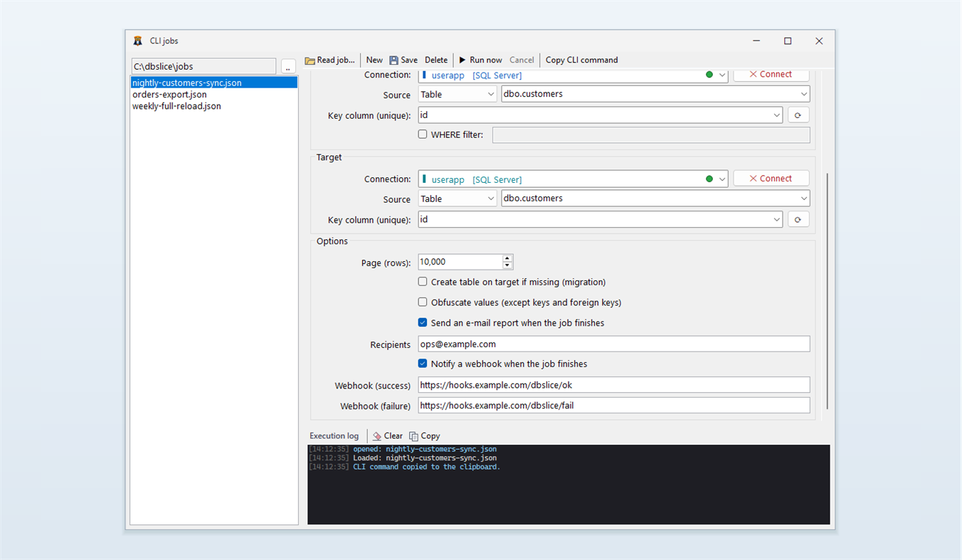The height and width of the screenshot is (560, 962).
Task: Click the jobs folder path field
Action: tap(203, 66)
